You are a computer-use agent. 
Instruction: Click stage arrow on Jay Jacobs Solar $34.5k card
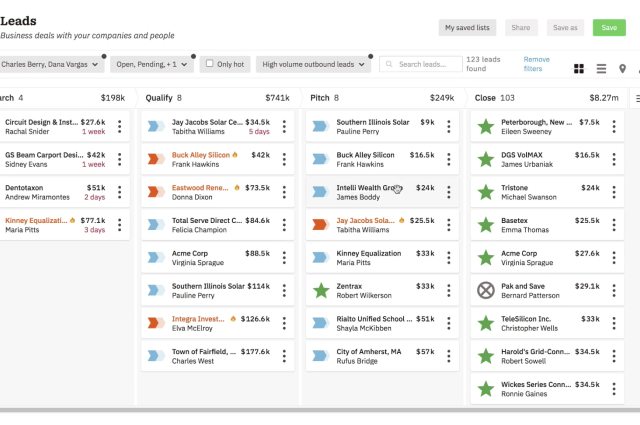click(x=156, y=126)
